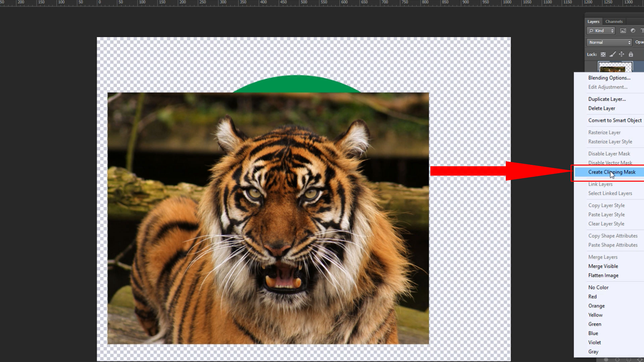Switch to the Channels tab

614,21
